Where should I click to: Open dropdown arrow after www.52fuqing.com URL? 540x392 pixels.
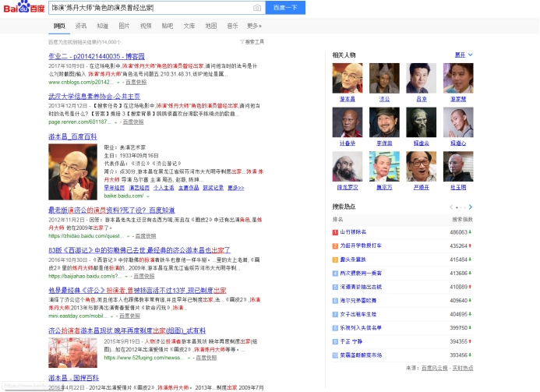tap(189, 358)
